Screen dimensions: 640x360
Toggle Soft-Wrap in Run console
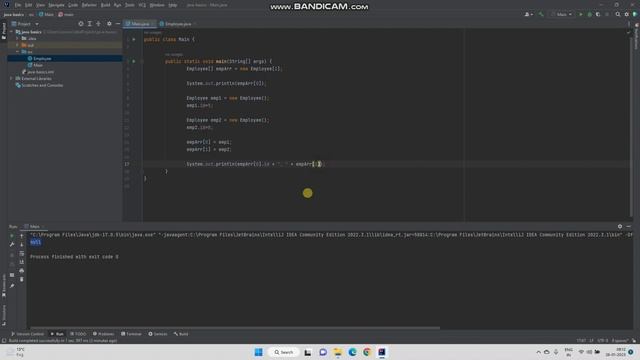22,253
